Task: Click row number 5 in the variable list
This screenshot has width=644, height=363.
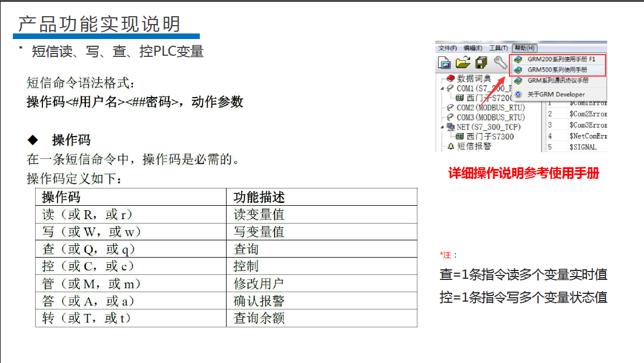Action: tap(550, 147)
